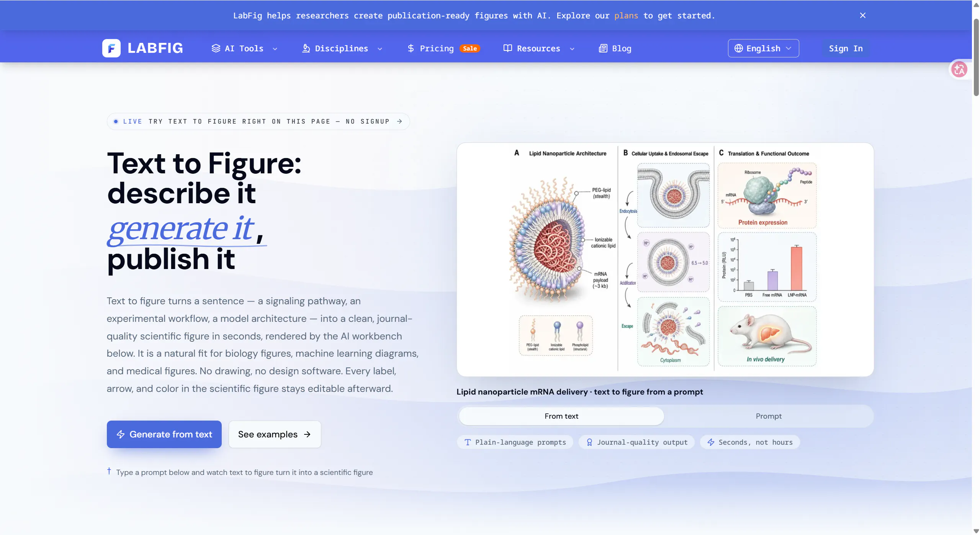
Task: Go to the Blog page
Action: point(615,48)
